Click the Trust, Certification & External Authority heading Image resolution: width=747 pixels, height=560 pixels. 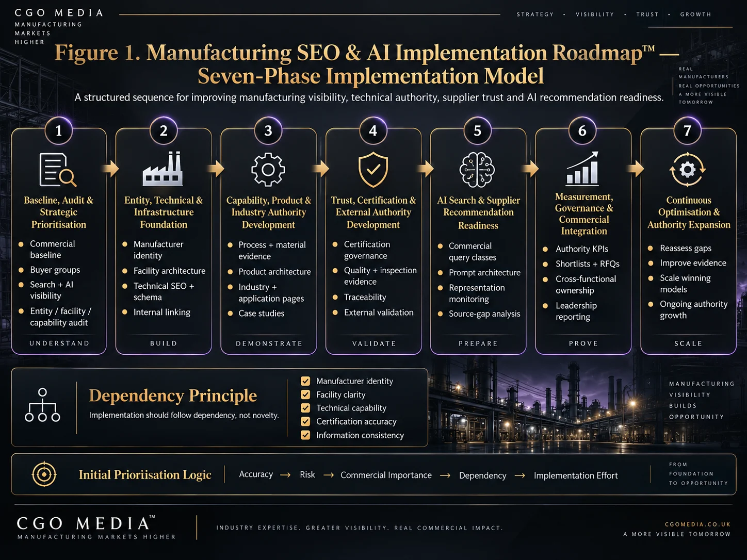pyautogui.click(x=373, y=212)
